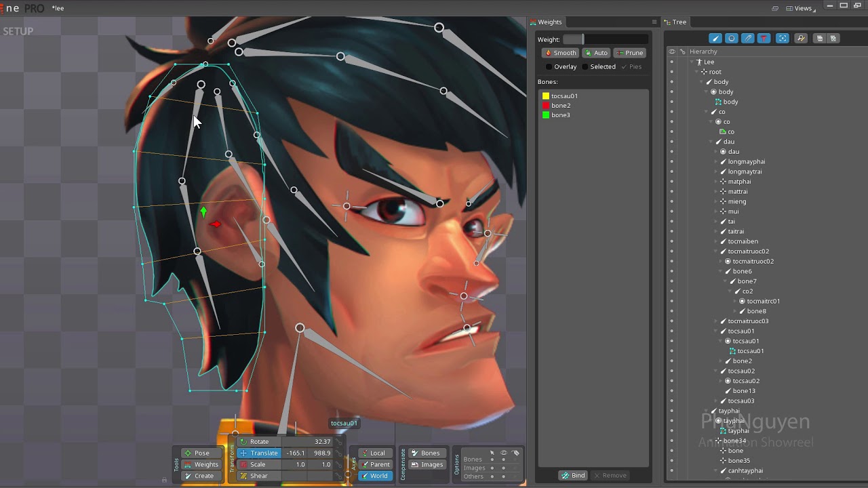Screen dimensions: 868x488
Task: Enable the Overlay option in Weights
Action: tap(561, 66)
